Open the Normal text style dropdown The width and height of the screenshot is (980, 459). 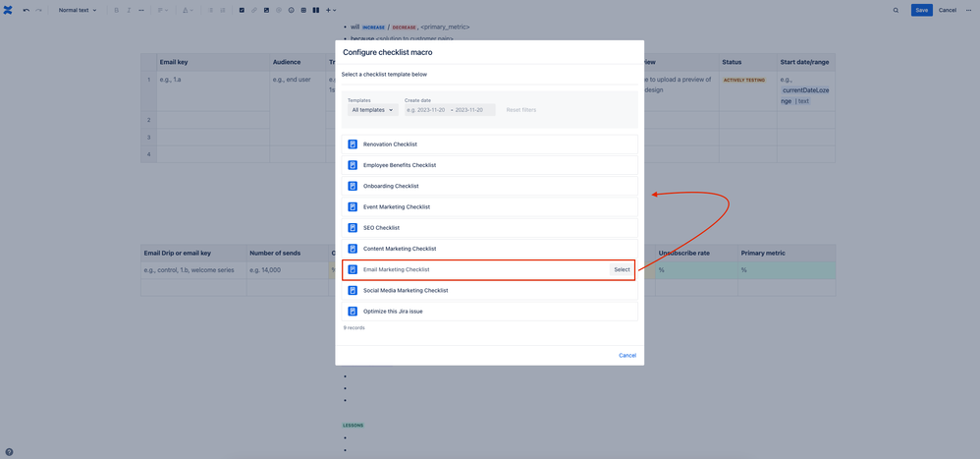tap(78, 10)
